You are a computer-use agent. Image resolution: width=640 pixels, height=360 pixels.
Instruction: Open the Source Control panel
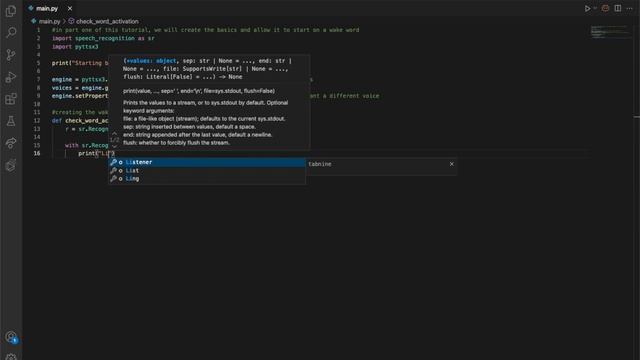pyautogui.click(x=11, y=55)
